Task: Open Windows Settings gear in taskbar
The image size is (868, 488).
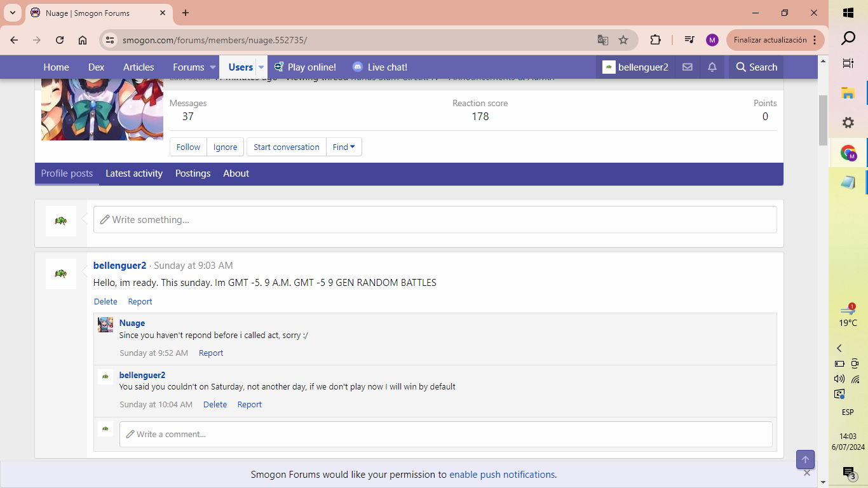Action: click(x=848, y=123)
